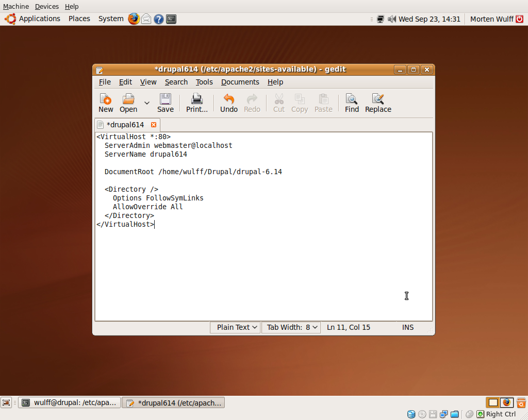Viewport: 528px width, 420px height.
Task: Click the line 'ServerName drupal614'
Action: click(x=146, y=154)
